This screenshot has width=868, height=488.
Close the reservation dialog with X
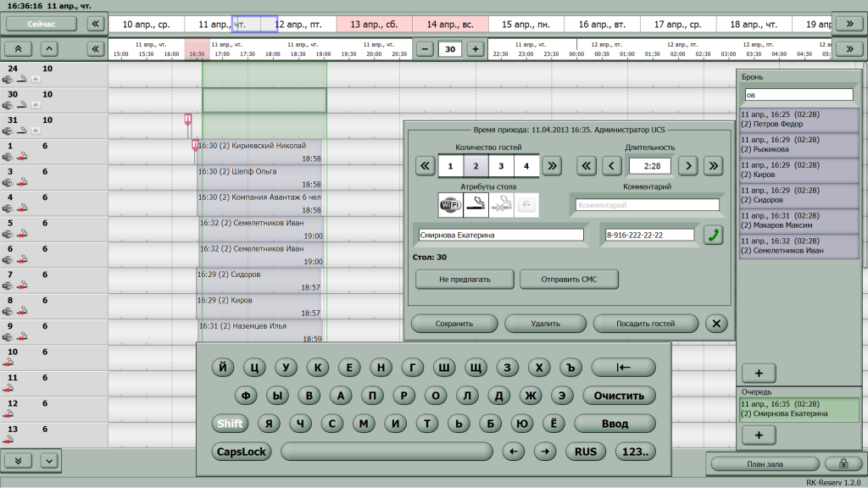pyautogui.click(x=716, y=324)
